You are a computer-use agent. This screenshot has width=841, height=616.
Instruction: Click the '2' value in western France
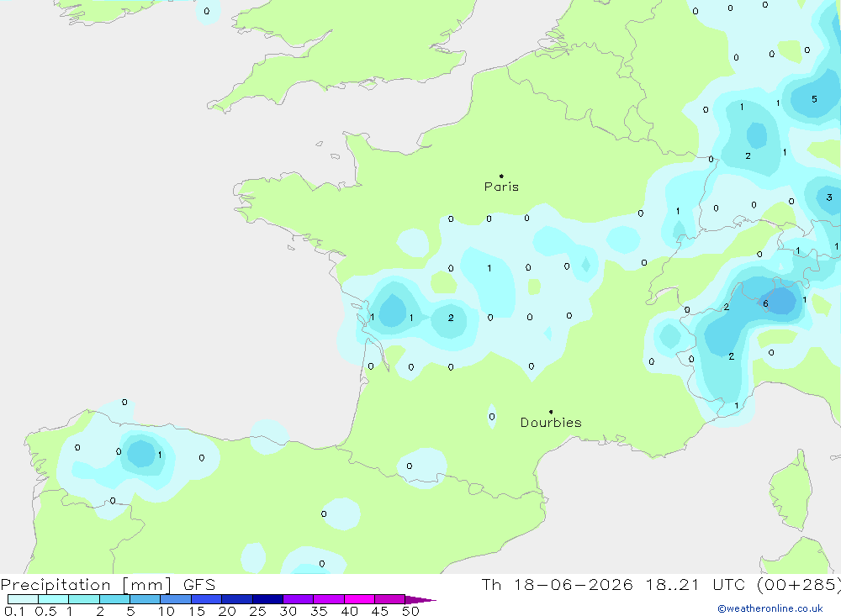pos(451,318)
